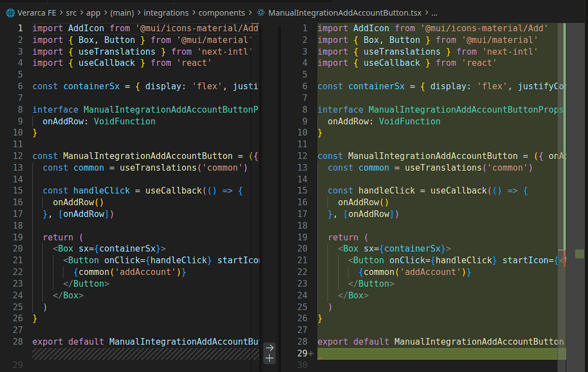
Task: Click line number 29 in the right pane
Action: pos(303,353)
